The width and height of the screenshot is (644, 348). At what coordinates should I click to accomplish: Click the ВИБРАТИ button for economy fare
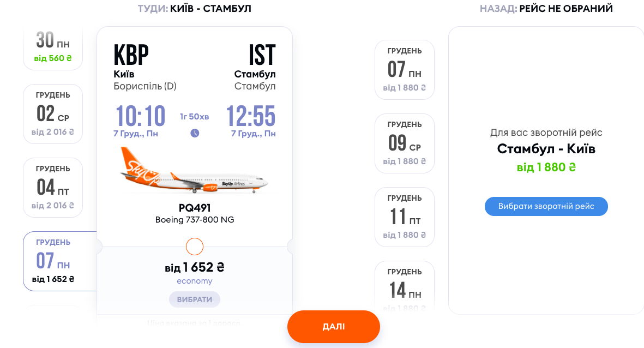(195, 299)
